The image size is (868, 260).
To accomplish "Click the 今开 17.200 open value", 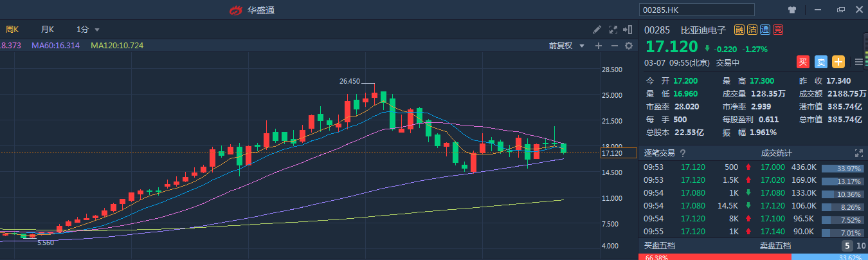I will [685, 81].
